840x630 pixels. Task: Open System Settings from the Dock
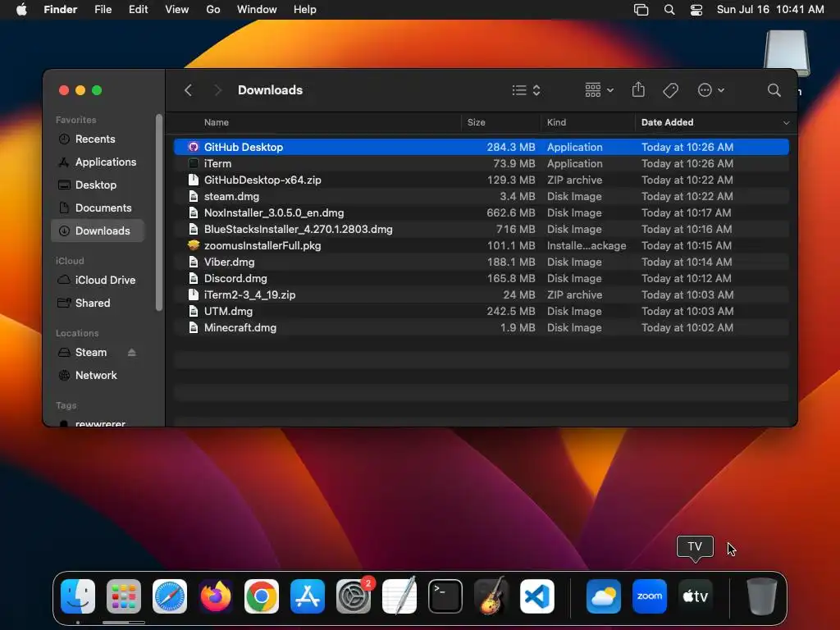(x=354, y=596)
